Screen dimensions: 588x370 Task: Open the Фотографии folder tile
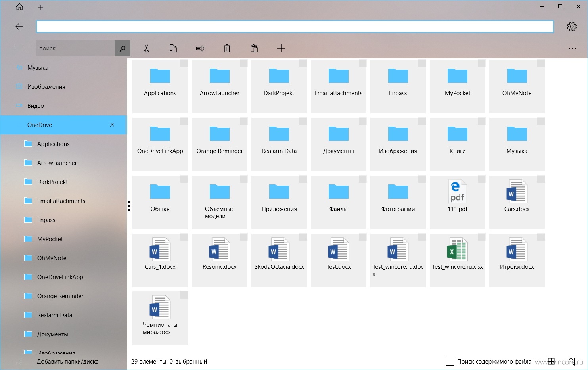398,202
